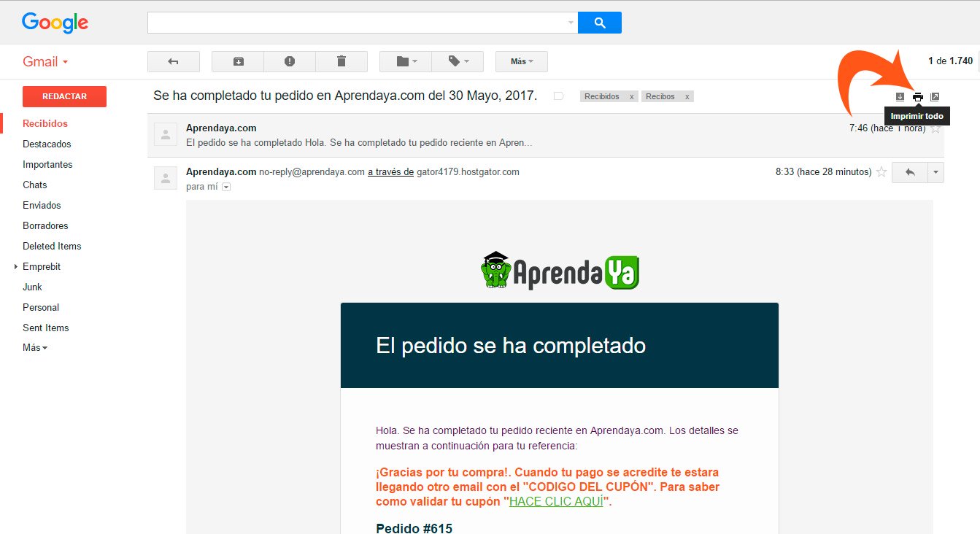Click Pedido #615 heading
The height and width of the screenshot is (534, 980).
[x=414, y=528]
